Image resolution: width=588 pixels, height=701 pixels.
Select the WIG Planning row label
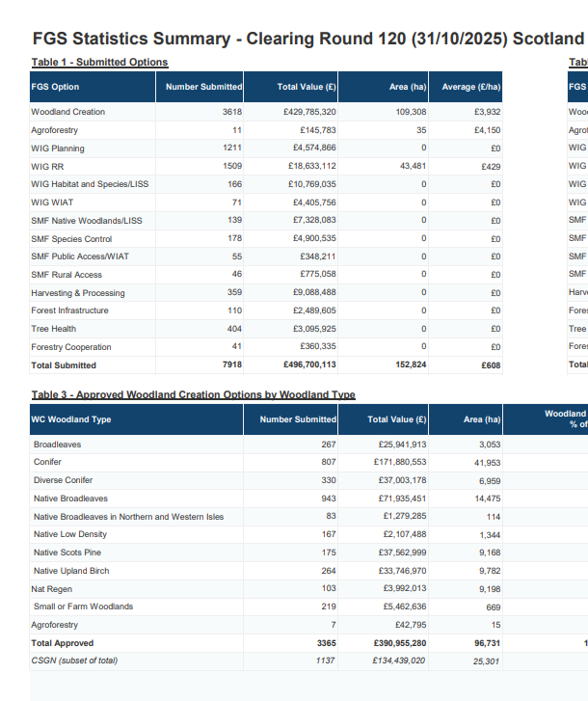(57, 148)
